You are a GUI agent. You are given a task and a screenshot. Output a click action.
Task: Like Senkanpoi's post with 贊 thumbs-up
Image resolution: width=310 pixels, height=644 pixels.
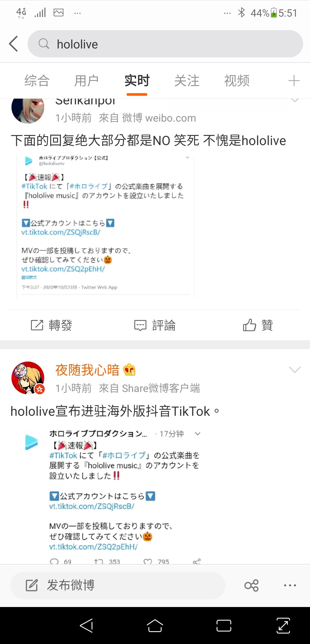[258, 325]
